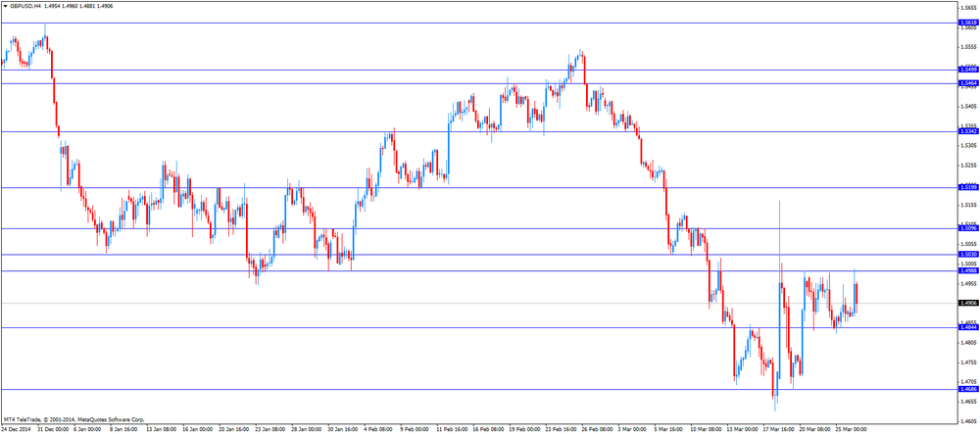Click the 30 Jan 16:00 time axis label

click(342, 430)
